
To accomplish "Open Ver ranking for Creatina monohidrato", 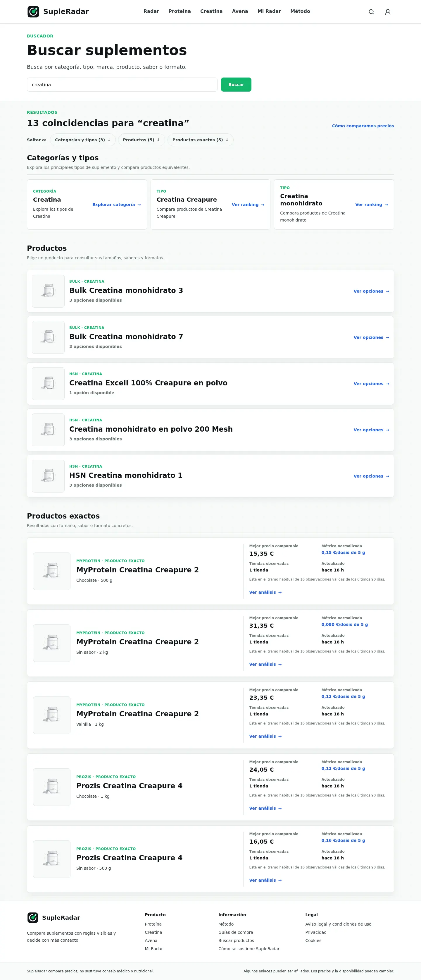I will pos(372,205).
